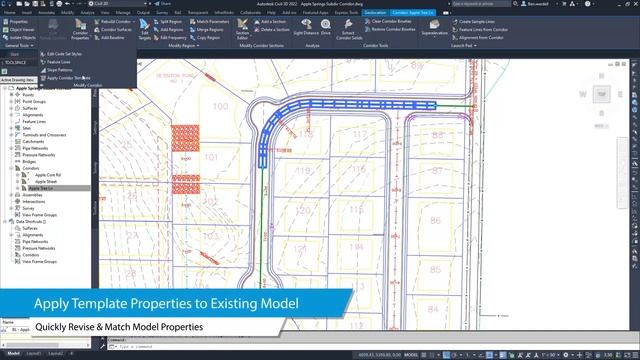Screen dimensions: 640x360
Task: Click the keyword search field
Action: click(x=481, y=4)
